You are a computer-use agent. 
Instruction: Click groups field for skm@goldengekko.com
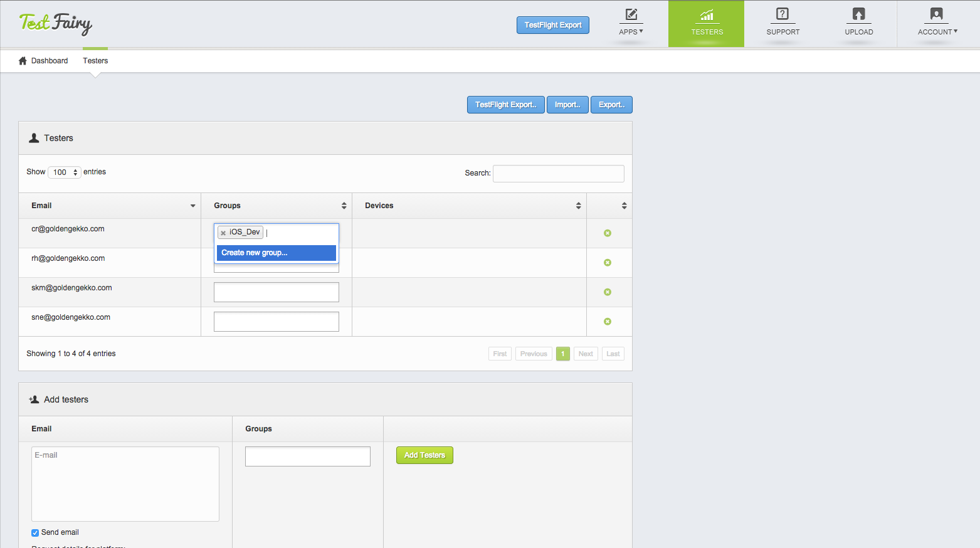277,292
